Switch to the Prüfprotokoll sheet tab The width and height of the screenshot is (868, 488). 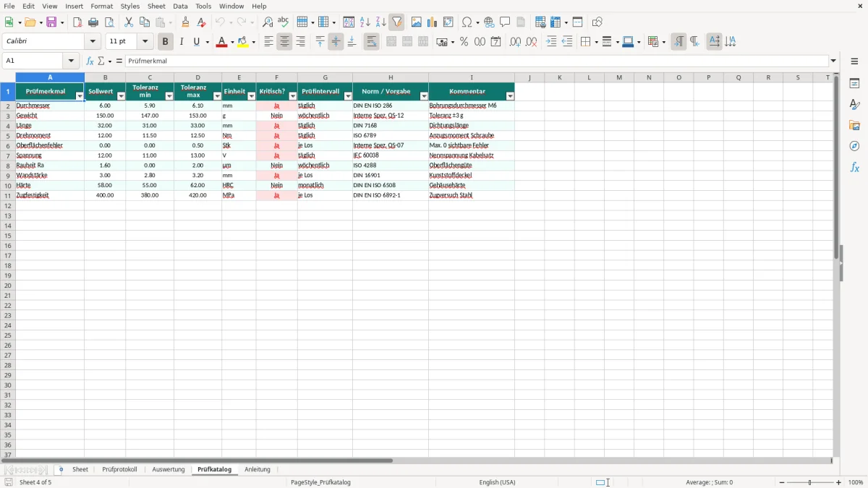point(119,470)
